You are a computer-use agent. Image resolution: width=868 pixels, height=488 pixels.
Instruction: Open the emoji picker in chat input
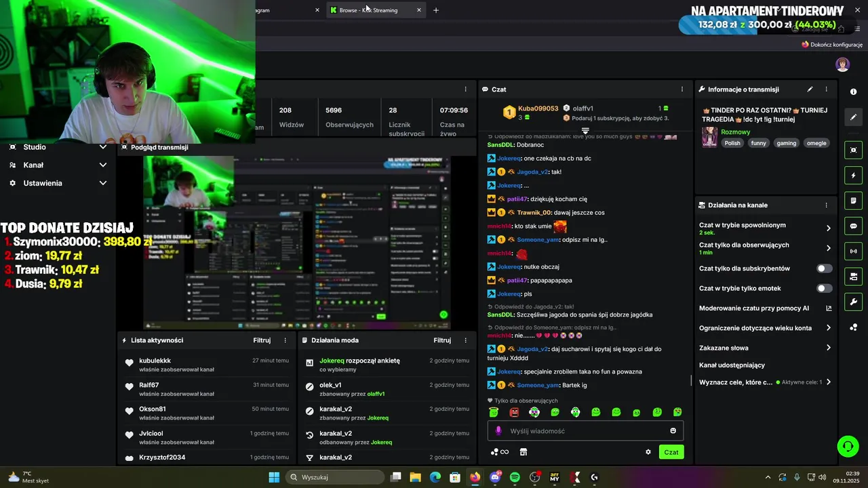(x=673, y=430)
